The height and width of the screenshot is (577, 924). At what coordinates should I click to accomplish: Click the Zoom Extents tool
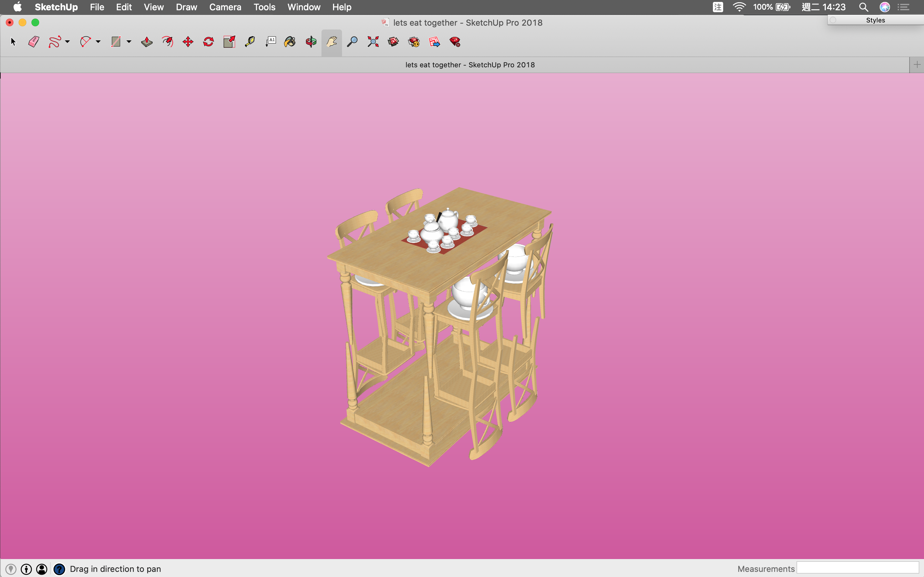pos(373,42)
